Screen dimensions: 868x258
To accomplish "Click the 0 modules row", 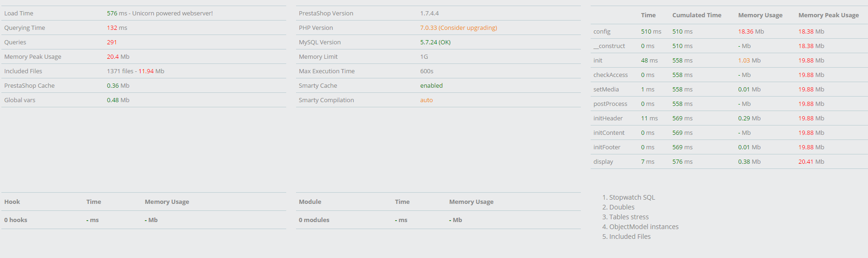I will [x=314, y=220].
